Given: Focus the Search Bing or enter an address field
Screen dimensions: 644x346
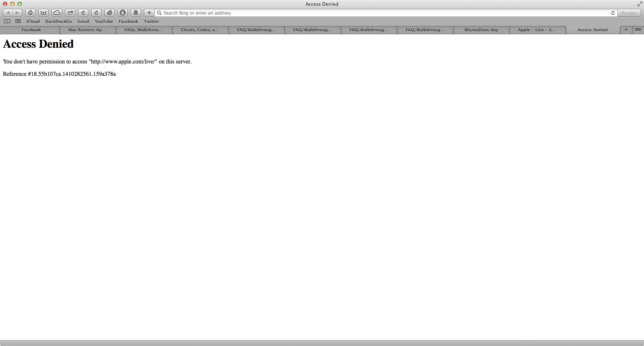Looking at the screenshot, I should point(386,13).
